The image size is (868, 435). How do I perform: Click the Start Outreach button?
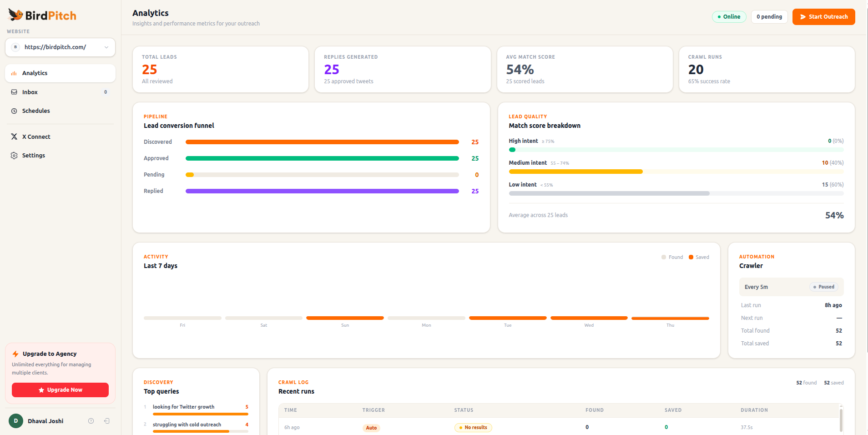(823, 17)
